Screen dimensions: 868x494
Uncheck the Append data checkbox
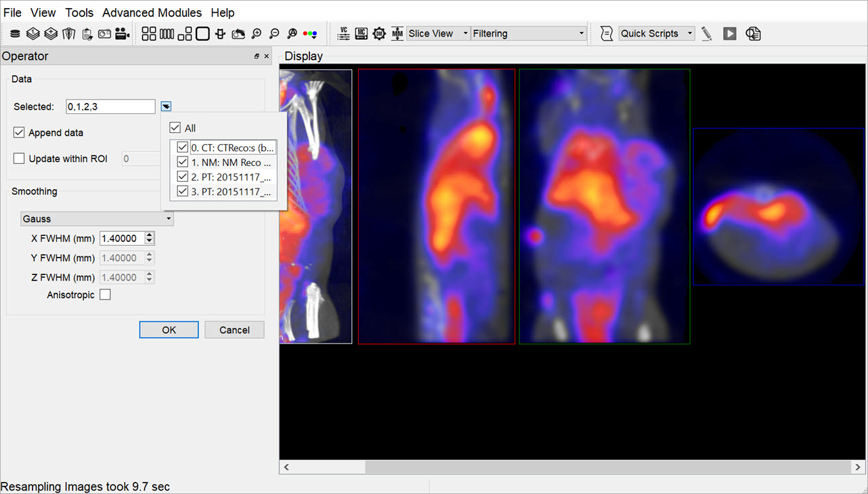20,133
